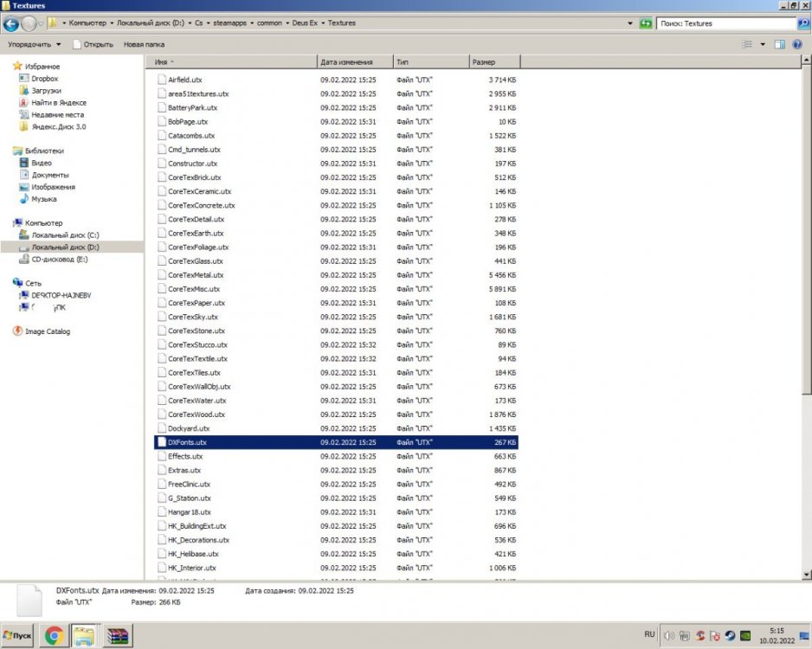The image size is (812, 649).
Task: Click the vertical scrollbar of the file list
Action: tap(807, 260)
